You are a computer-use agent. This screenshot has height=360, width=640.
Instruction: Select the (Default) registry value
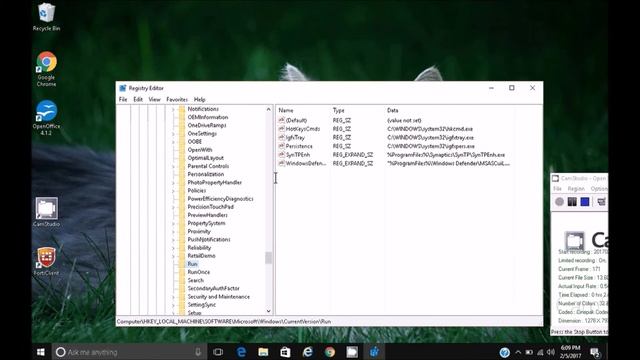pyautogui.click(x=296, y=120)
